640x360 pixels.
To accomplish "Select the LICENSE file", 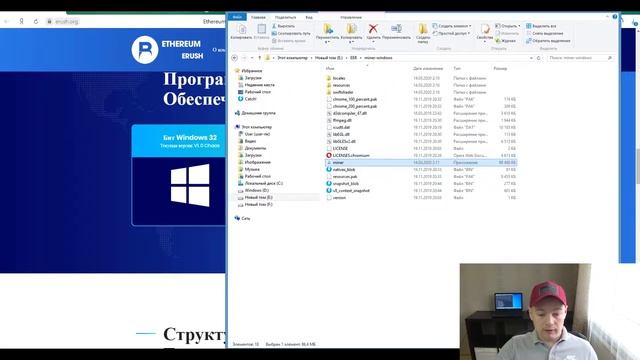I will click(x=340, y=148).
